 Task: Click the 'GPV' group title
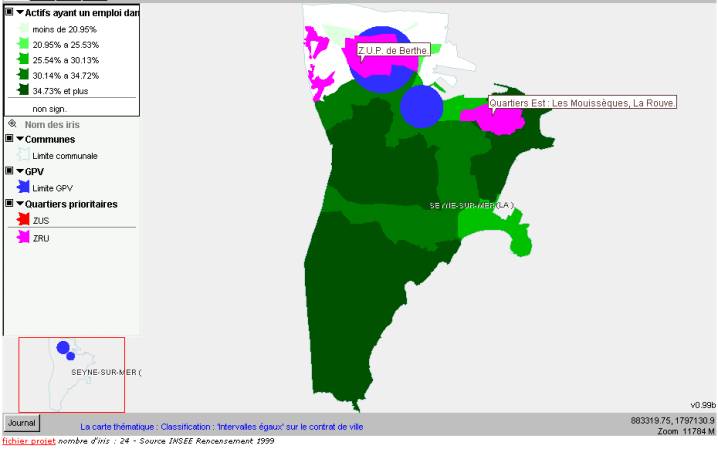34,172
